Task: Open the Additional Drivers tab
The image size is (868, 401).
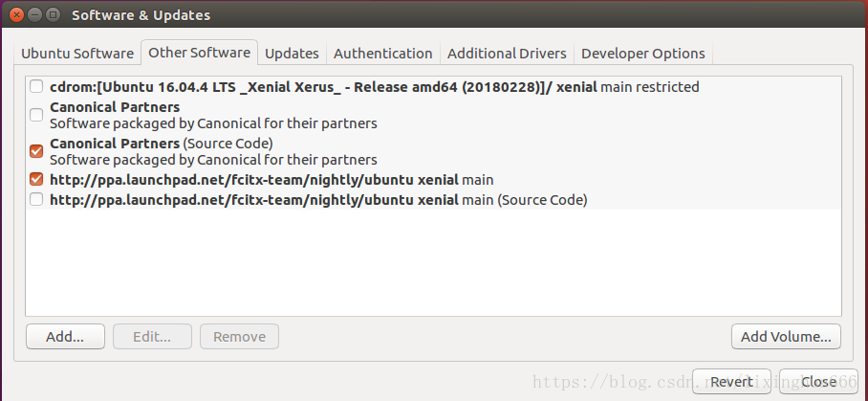Action: click(x=507, y=54)
